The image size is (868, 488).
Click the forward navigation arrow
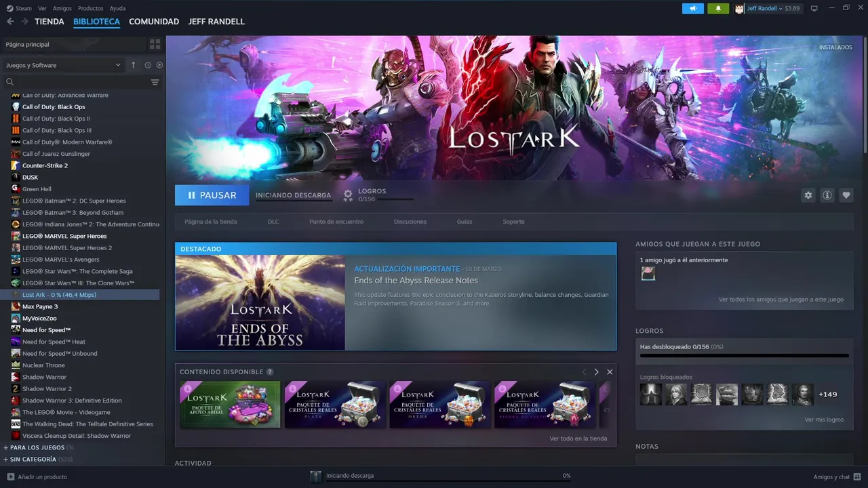(25, 22)
